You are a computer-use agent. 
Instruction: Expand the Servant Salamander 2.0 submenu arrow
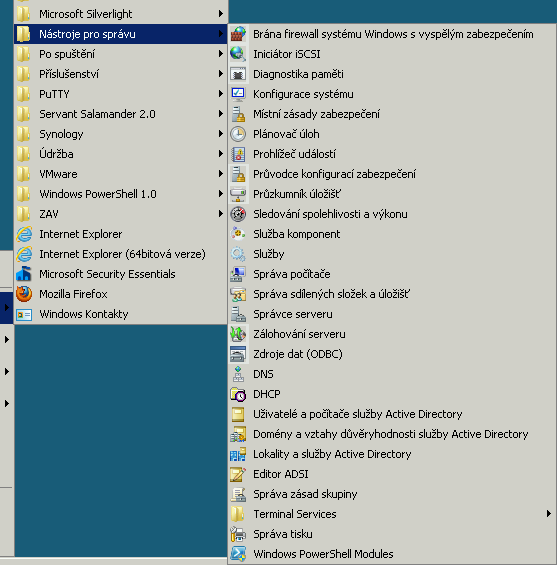(x=221, y=114)
